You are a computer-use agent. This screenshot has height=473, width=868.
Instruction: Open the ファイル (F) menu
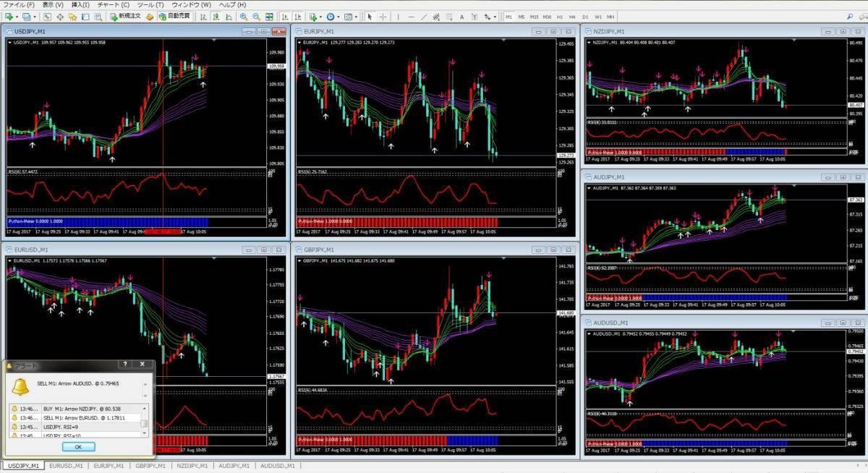(x=20, y=5)
